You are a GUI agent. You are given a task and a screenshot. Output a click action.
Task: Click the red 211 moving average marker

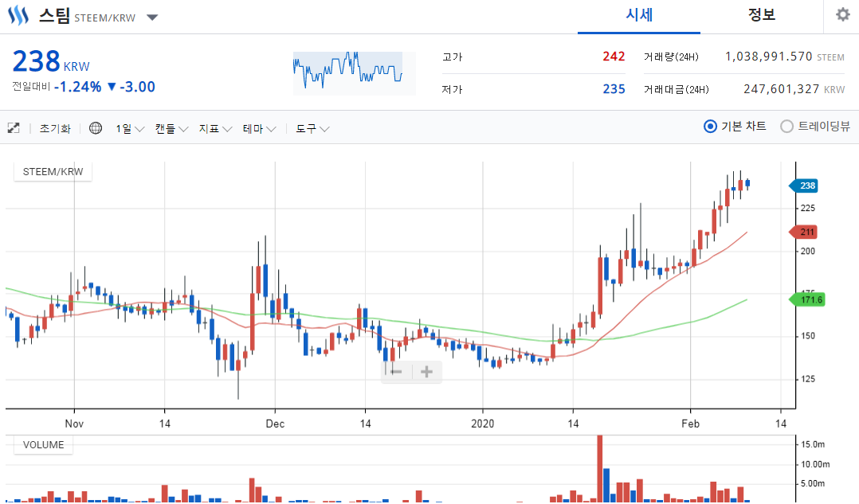803,232
